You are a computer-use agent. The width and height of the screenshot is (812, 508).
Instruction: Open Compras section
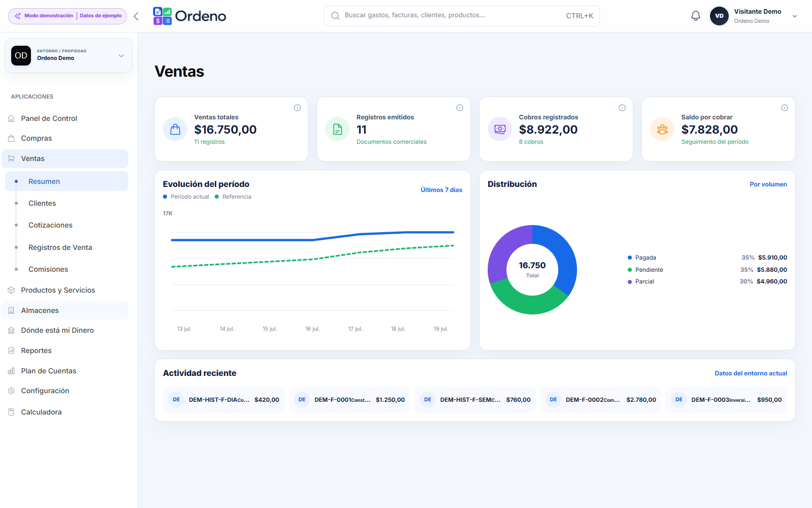pyautogui.click(x=65, y=138)
